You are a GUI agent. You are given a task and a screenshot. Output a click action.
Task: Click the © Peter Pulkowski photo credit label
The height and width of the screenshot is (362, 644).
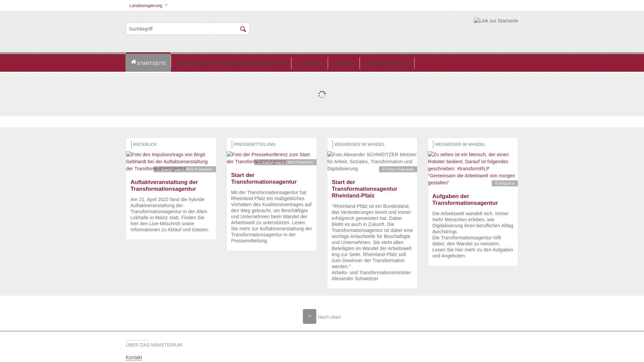(398, 169)
